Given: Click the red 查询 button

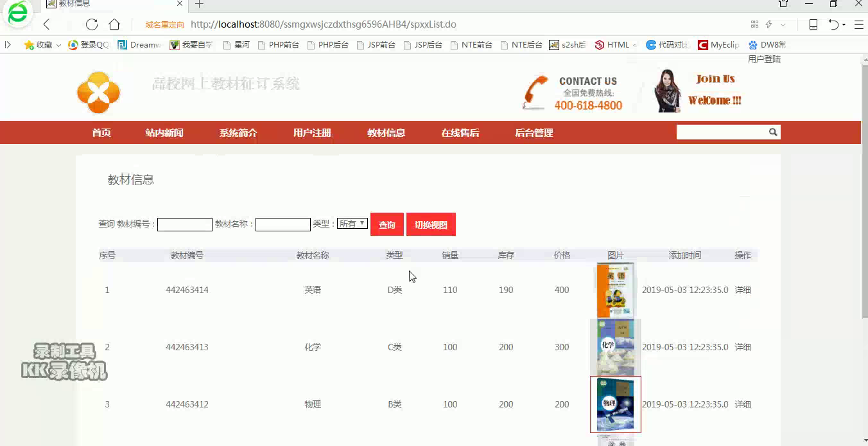Looking at the screenshot, I should coord(387,224).
